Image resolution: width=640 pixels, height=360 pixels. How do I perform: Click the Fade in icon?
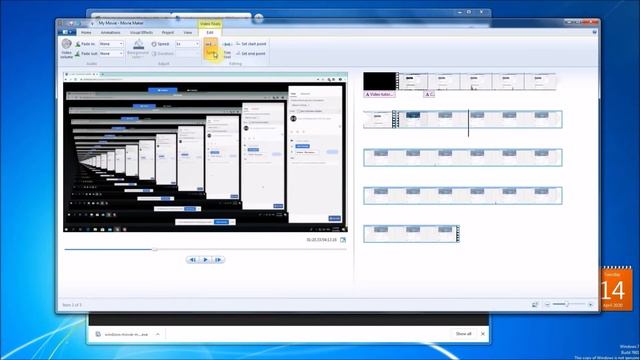78,44
